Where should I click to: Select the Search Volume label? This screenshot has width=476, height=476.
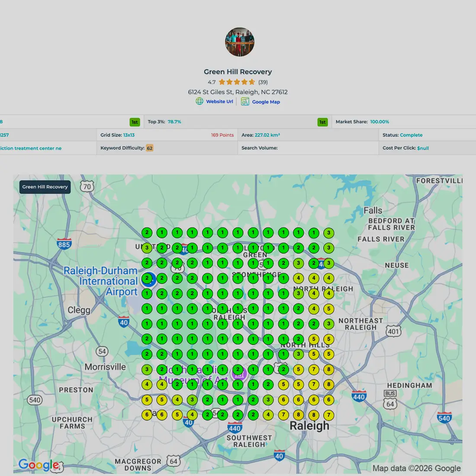click(260, 148)
